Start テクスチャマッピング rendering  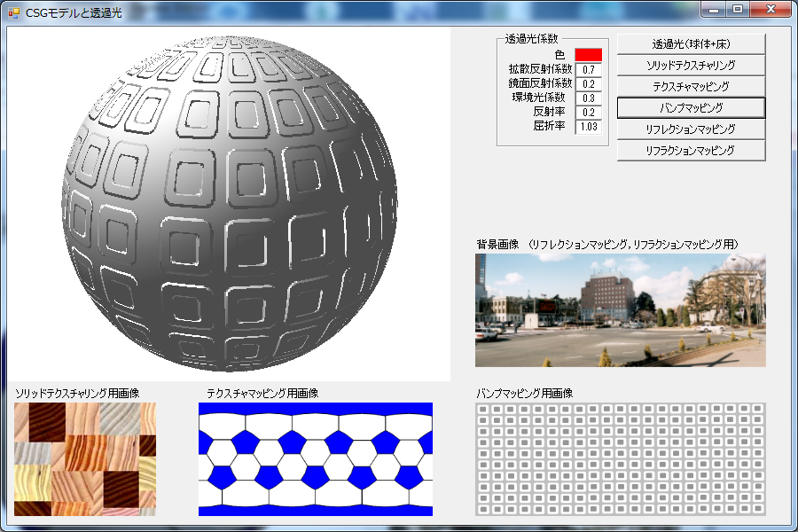(x=691, y=87)
